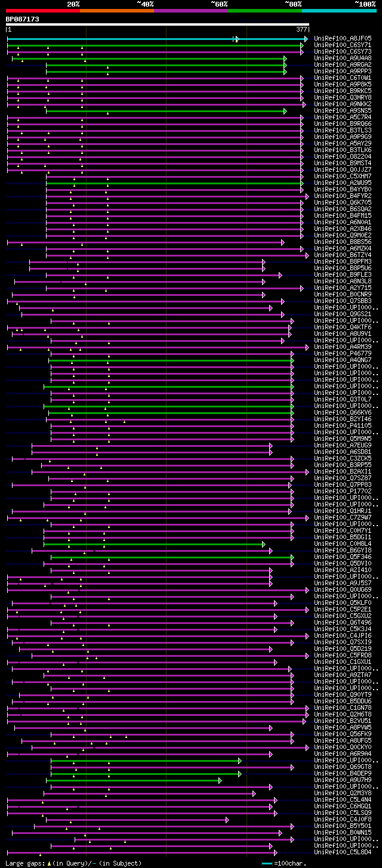Open hit UniRef100_B3TLS3
The height and width of the screenshot is (868, 382).
click(x=343, y=131)
